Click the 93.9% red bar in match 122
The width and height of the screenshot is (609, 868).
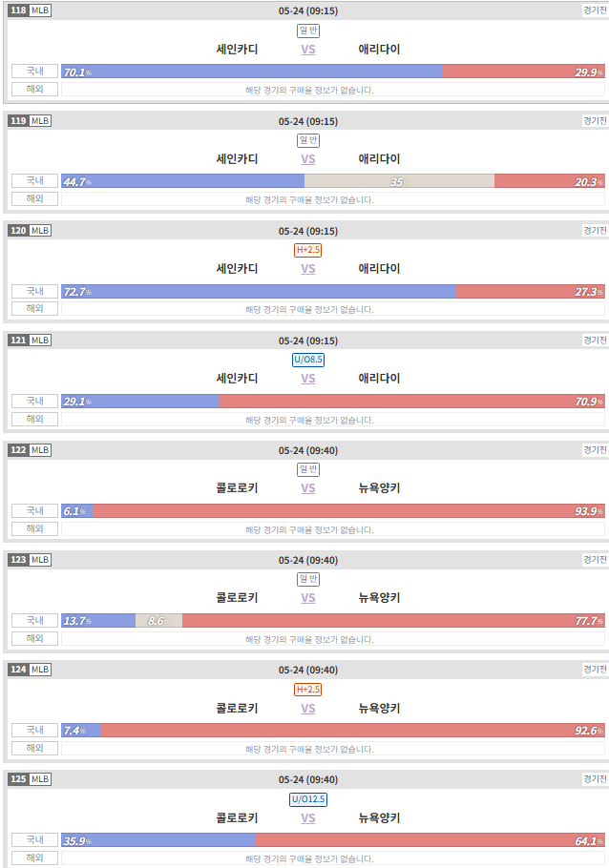(x=349, y=510)
